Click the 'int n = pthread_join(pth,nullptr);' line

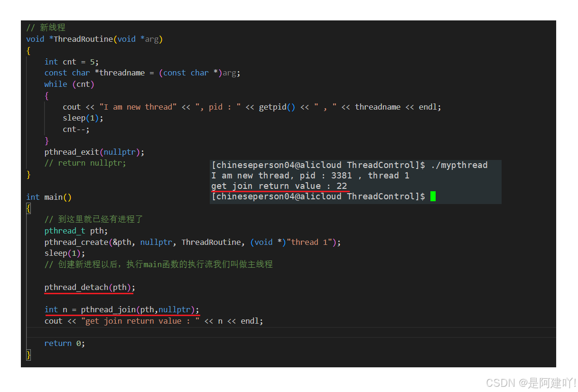(122, 310)
